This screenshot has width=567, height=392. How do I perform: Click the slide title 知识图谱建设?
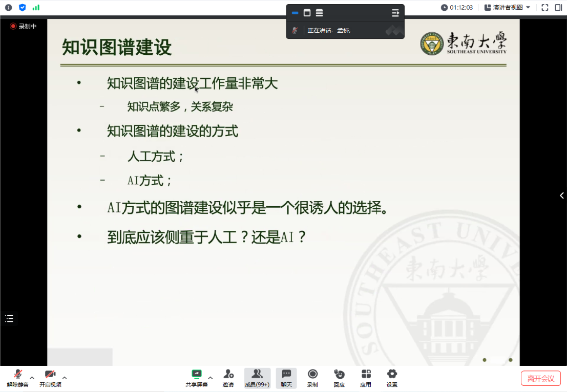tap(116, 47)
